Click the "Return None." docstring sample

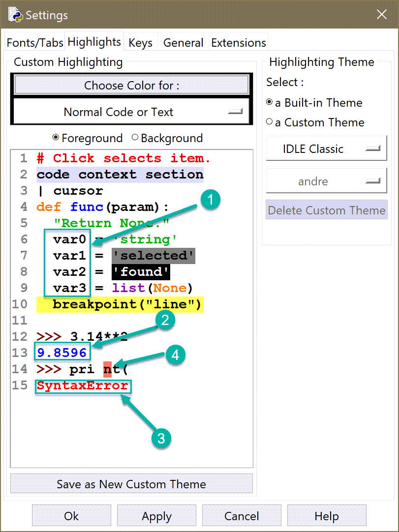tap(111, 223)
